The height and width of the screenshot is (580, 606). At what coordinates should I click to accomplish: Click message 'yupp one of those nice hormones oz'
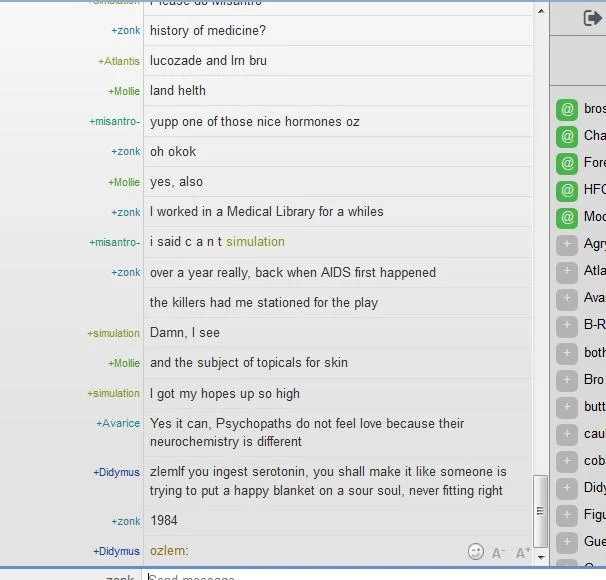click(255, 122)
